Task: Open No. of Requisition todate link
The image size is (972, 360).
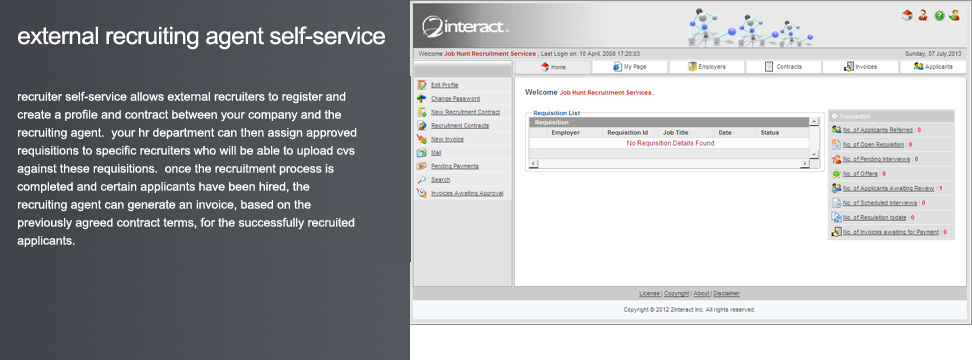Action: [875, 217]
